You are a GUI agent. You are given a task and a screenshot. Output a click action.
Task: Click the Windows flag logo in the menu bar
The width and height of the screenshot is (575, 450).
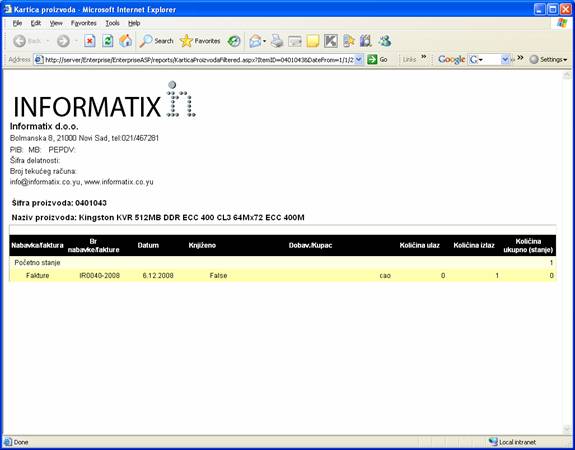561,23
